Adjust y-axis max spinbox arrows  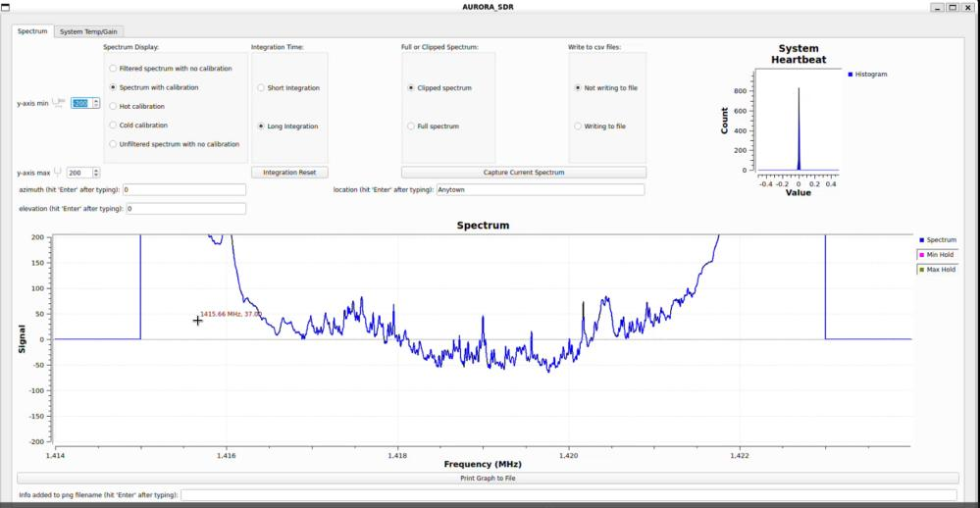[95, 173]
